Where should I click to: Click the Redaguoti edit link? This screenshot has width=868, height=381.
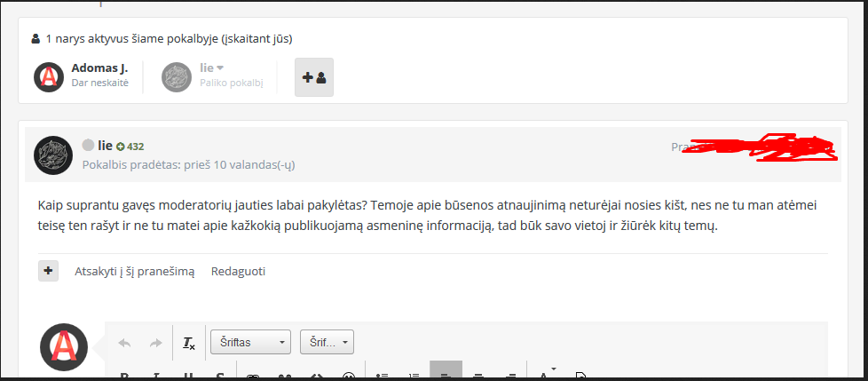pos(238,272)
